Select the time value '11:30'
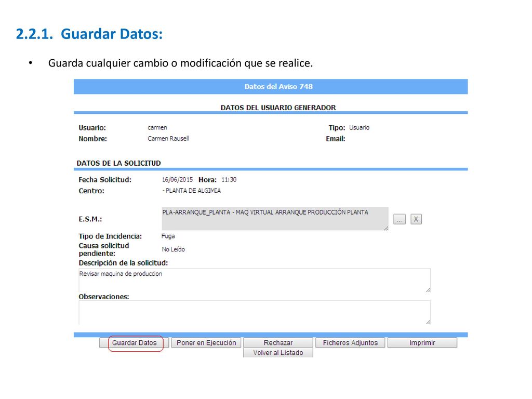 point(229,179)
